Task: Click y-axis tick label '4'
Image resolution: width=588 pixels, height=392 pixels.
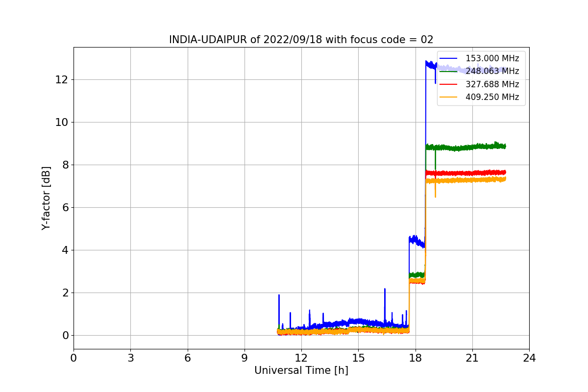Action: coord(65,250)
